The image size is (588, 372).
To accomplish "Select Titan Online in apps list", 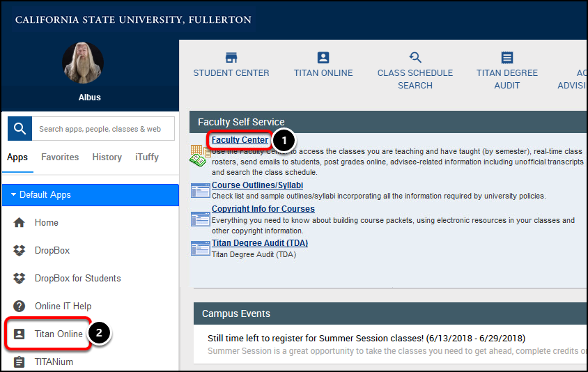I will pos(59,334).
